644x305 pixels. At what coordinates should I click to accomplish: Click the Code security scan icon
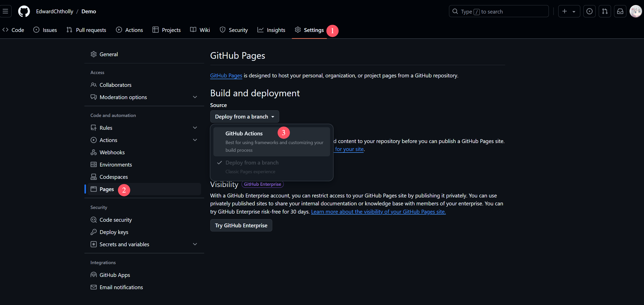coord(94,220)
